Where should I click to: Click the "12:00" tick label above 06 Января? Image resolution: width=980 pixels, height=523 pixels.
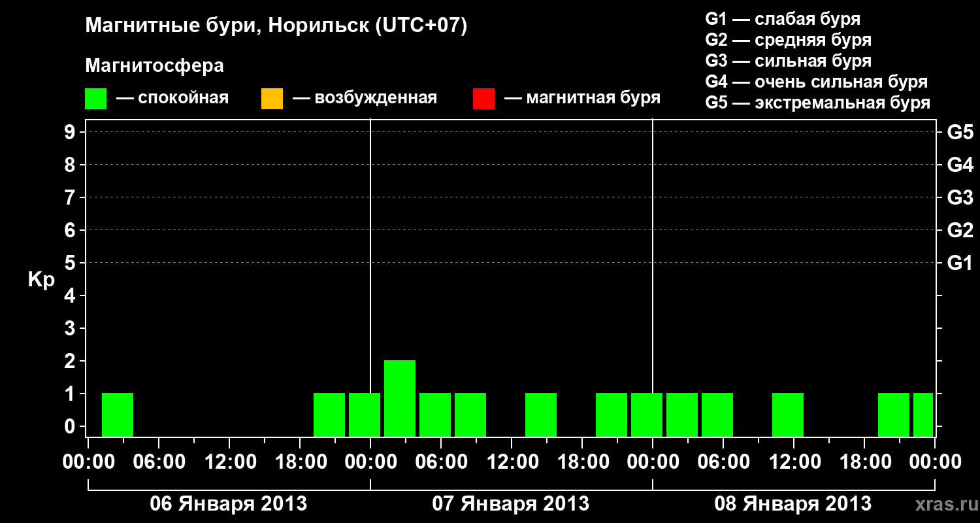click(x=229, y=462)
